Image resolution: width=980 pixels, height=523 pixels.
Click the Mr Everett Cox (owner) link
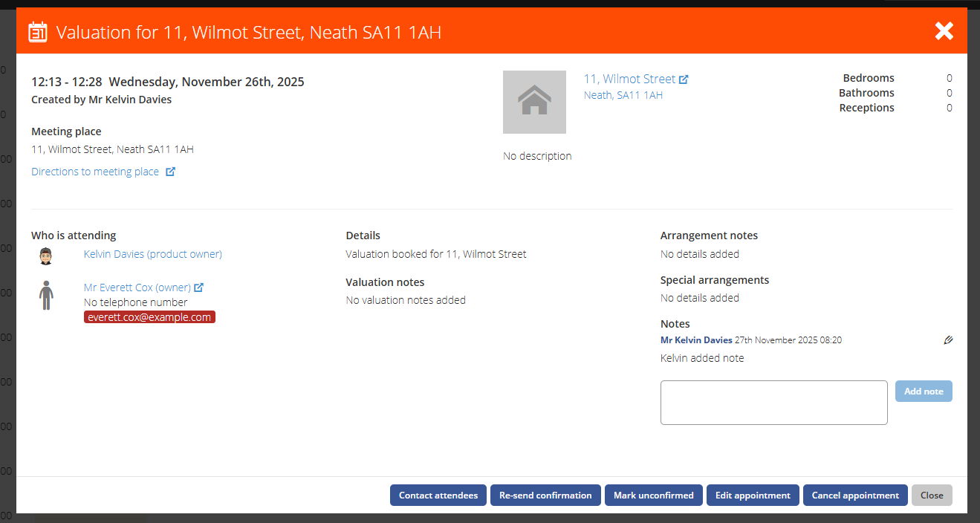[136, 287]
